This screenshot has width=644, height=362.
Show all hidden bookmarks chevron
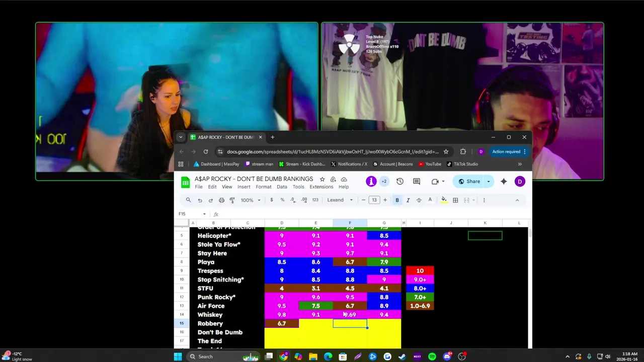click(520, 164)
